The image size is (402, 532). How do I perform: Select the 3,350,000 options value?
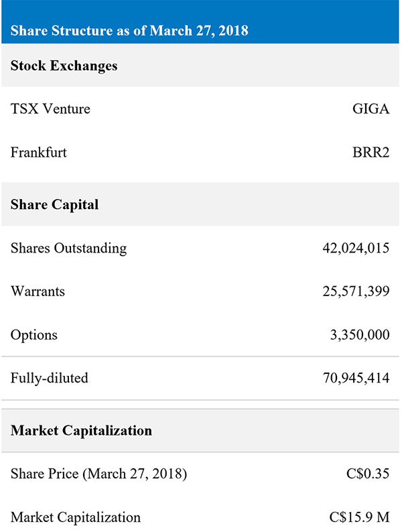360,335
